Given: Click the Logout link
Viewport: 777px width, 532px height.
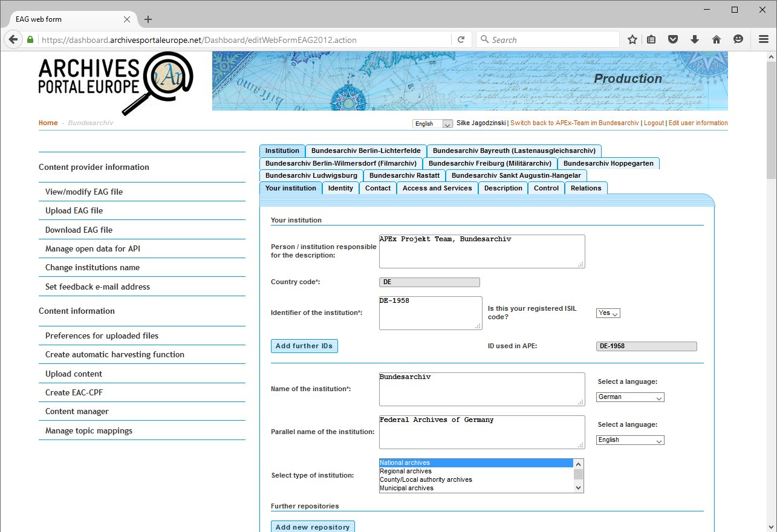Looking at the screenshot, I should pyautogui.click(x=654, y=123).
